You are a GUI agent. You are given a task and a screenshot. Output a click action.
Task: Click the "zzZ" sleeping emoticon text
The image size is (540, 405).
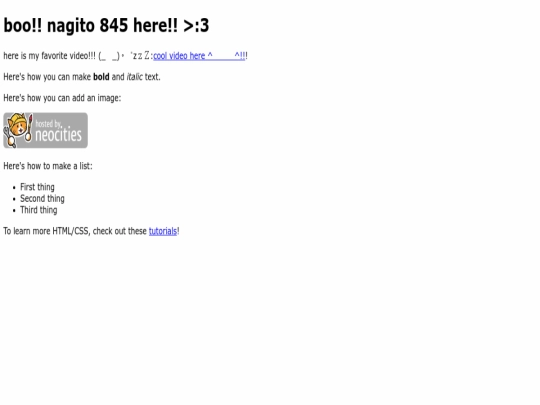point(141,55)
